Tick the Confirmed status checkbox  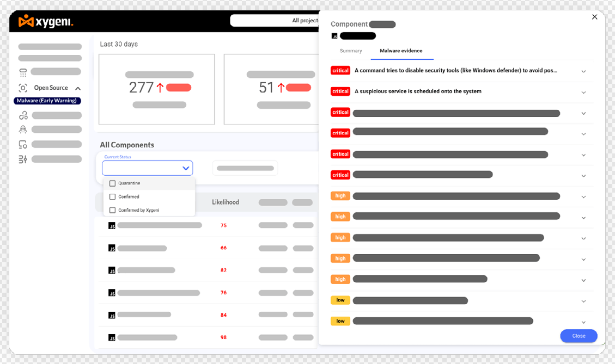pyautogui.click(x=113, y=197)
